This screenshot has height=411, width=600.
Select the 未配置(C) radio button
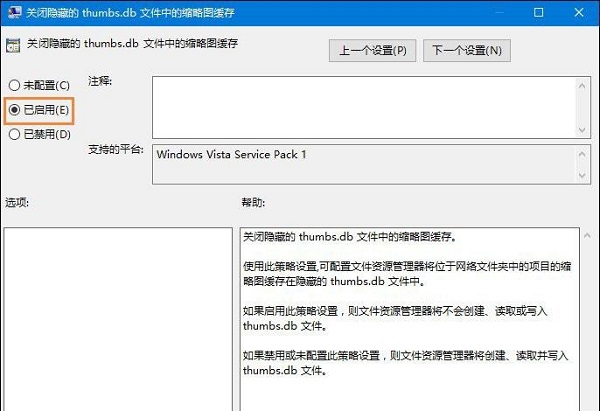[14, 85]
